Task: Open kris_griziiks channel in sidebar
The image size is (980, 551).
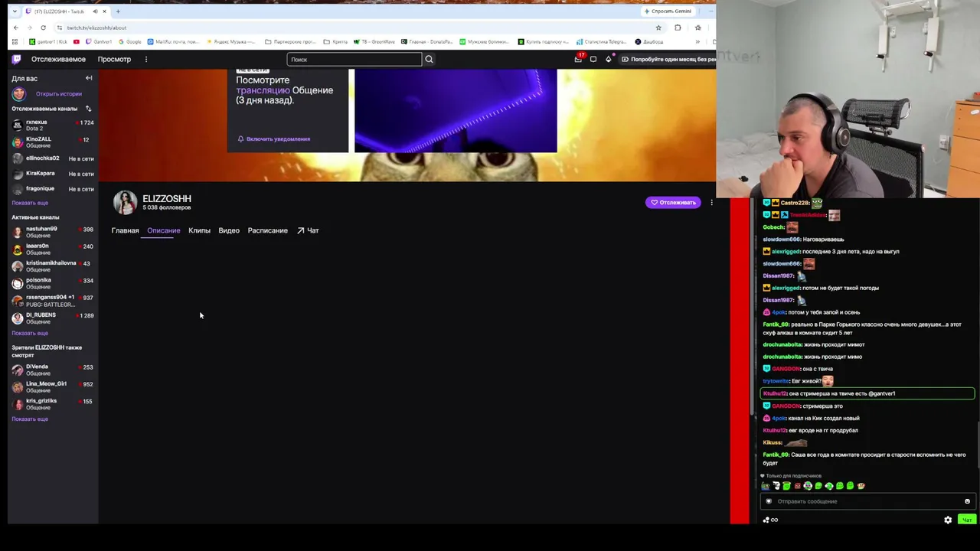Action: 53,403
